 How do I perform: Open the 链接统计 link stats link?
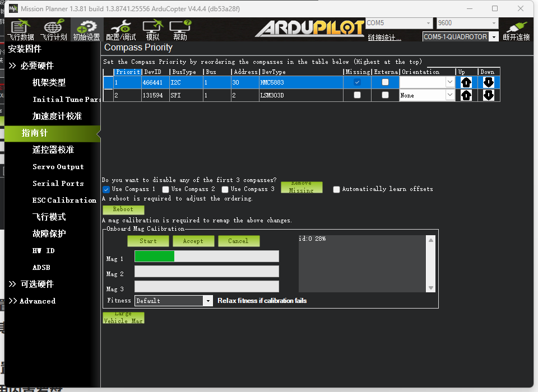point(384,38)
